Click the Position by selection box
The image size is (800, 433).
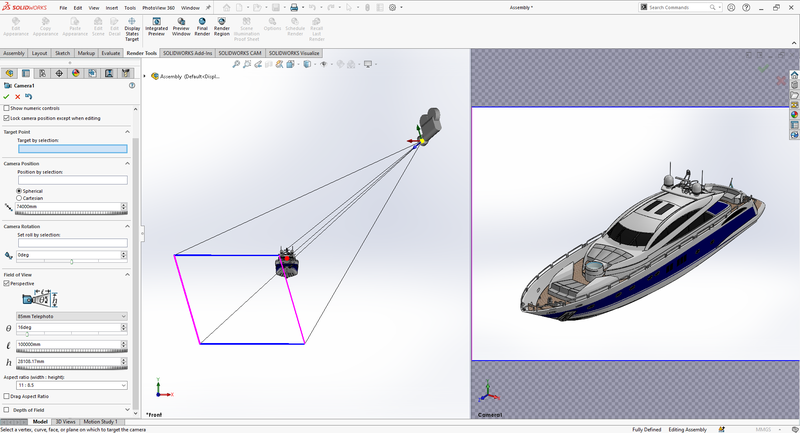click(x=73, y=180)
